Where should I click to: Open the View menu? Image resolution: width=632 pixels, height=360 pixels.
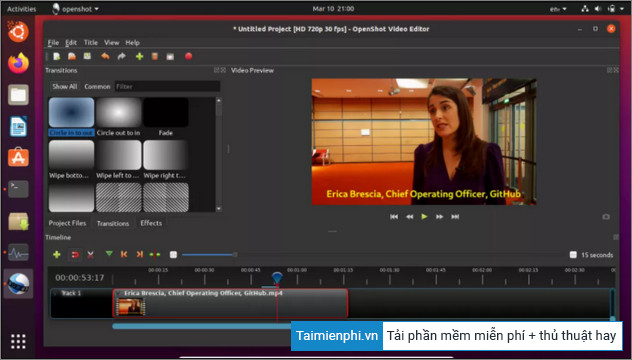tap(112, 43)
